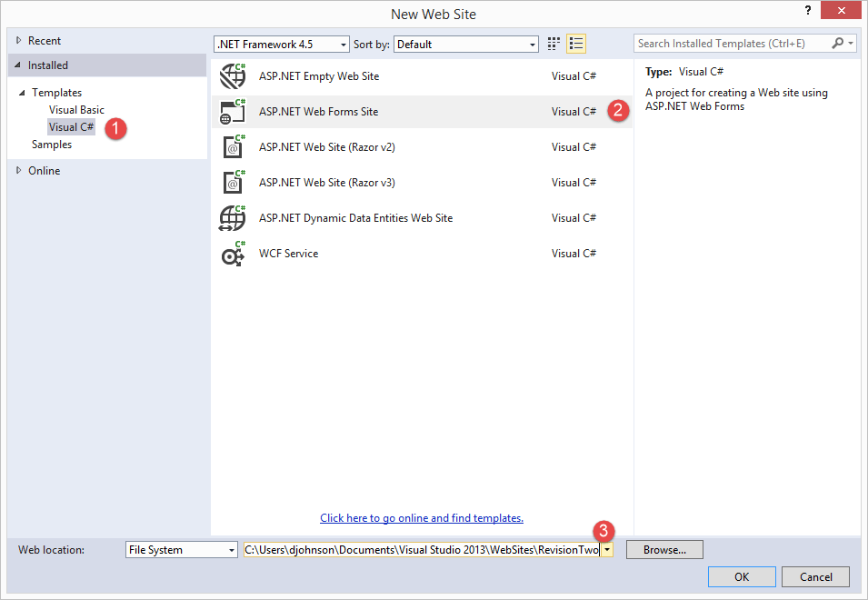Select the Templates node label
This screenshot has height=600, width=868.
click(56, 93)
